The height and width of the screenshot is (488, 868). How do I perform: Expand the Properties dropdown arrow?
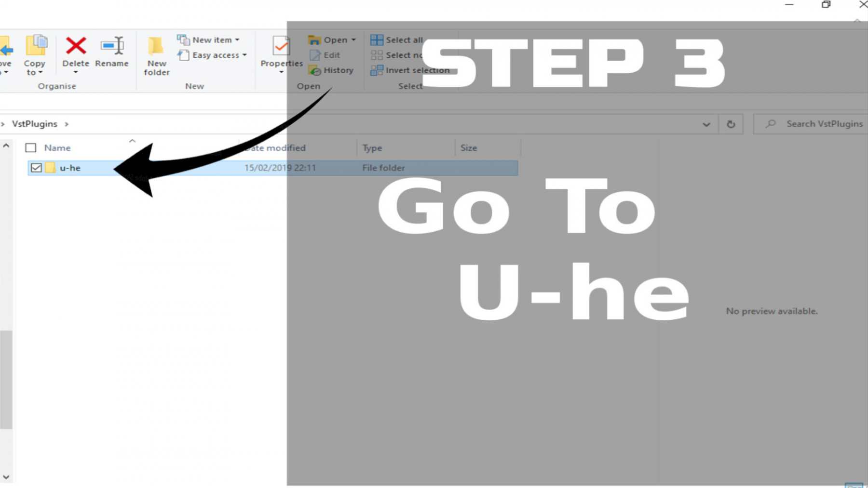coord(281,72)
